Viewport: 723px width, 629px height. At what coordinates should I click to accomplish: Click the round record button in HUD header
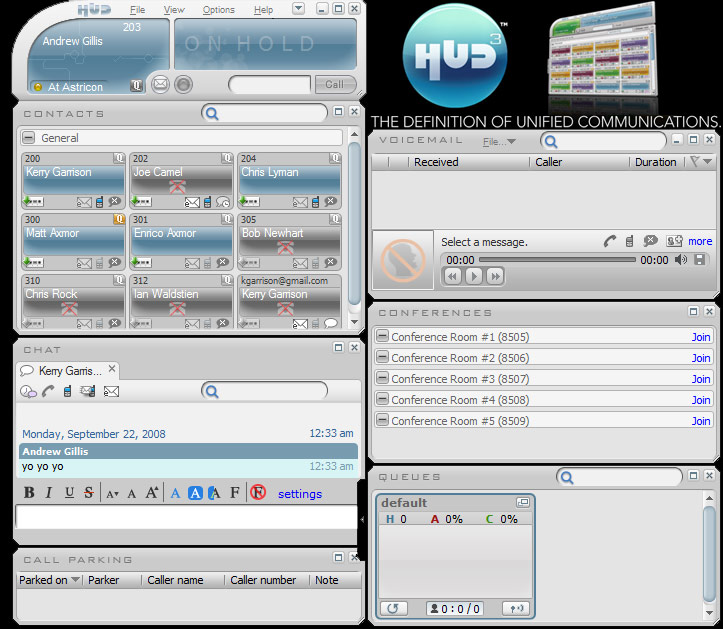183,84
